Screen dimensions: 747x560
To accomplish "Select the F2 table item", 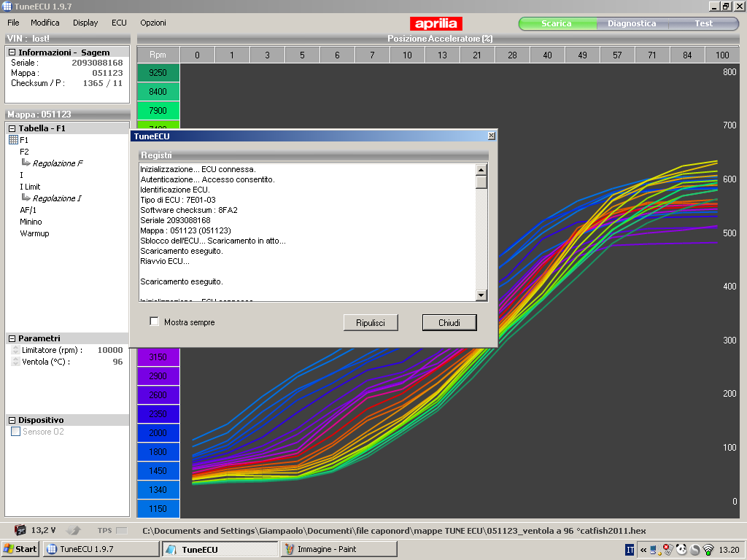I will tap(24, 152).
